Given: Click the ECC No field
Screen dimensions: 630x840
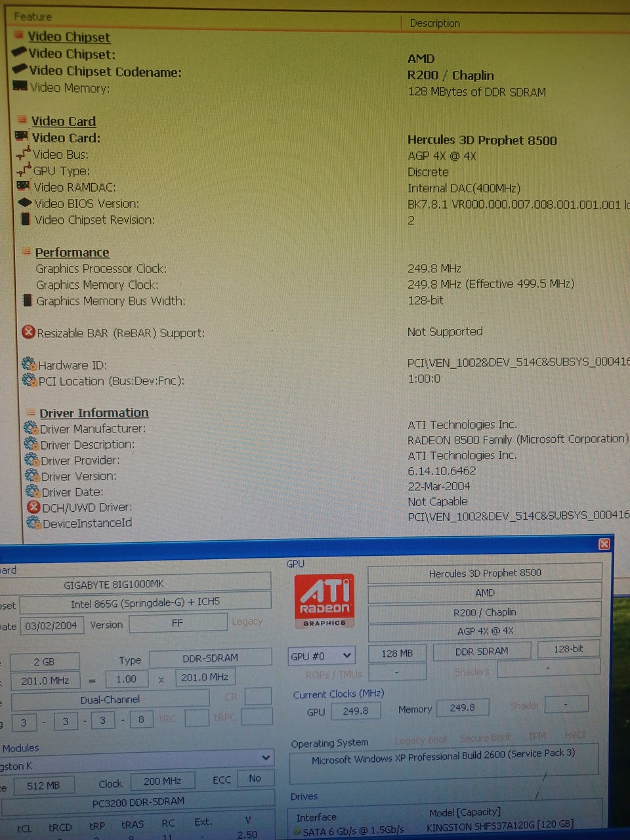Looking at the screenshot, I should coord(255,778).
